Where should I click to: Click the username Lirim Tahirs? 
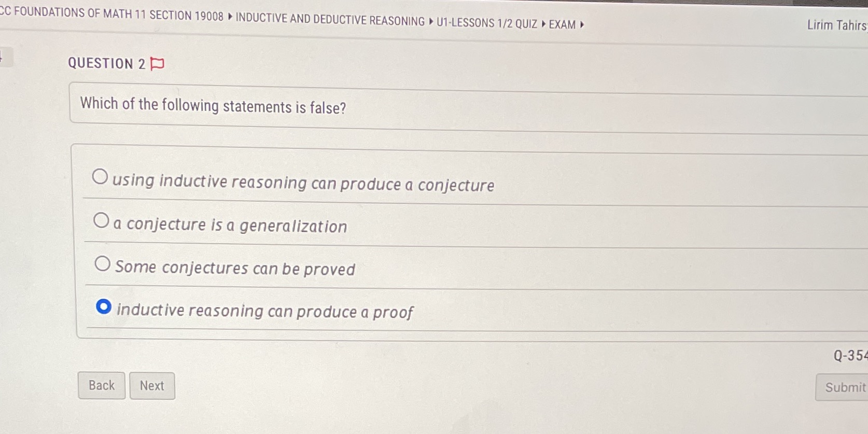[x=835, y=25]
